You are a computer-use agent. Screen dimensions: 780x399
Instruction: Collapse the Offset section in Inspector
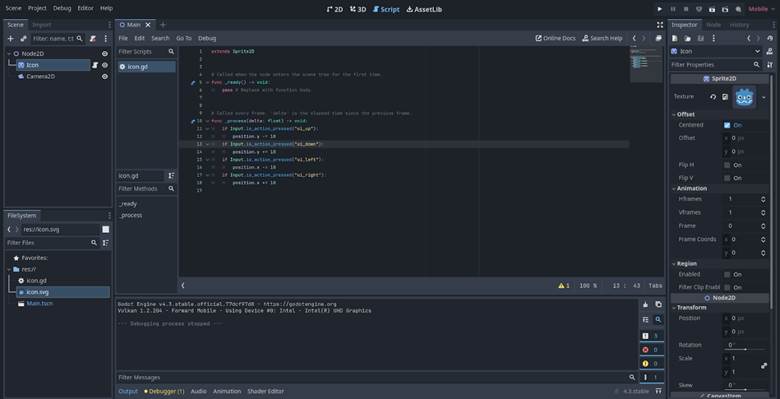674,114
